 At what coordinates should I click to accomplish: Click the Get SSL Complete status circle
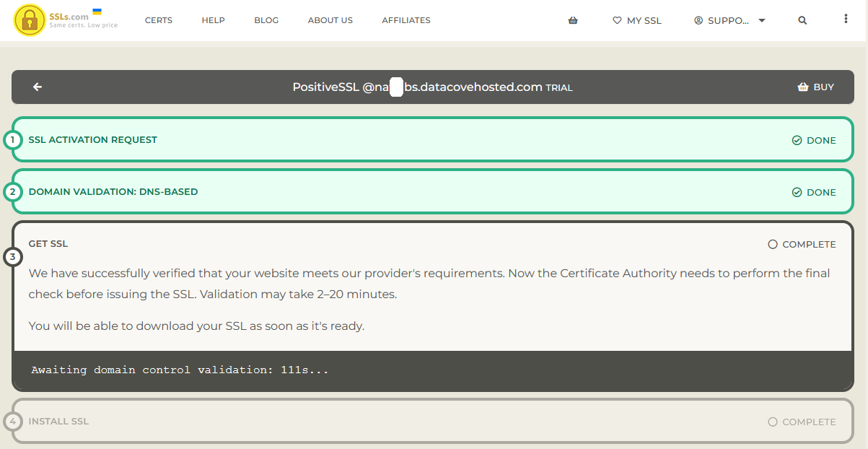point(773,245)
